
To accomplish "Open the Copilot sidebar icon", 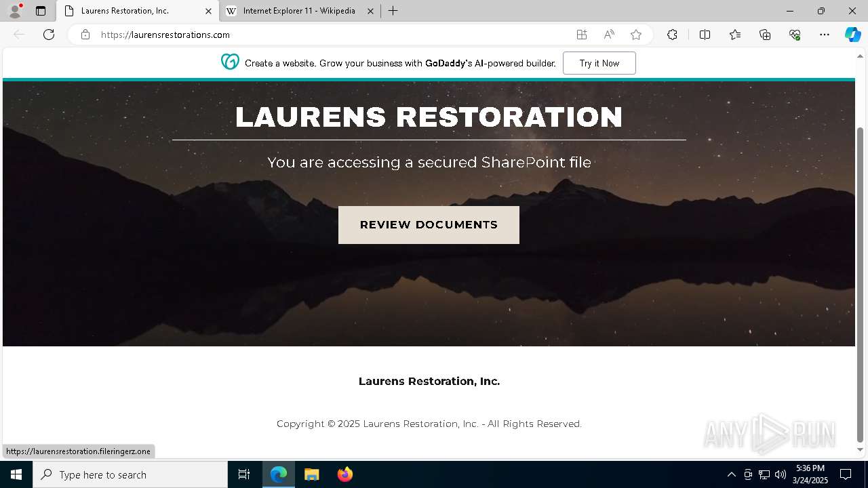I will 852,35.
